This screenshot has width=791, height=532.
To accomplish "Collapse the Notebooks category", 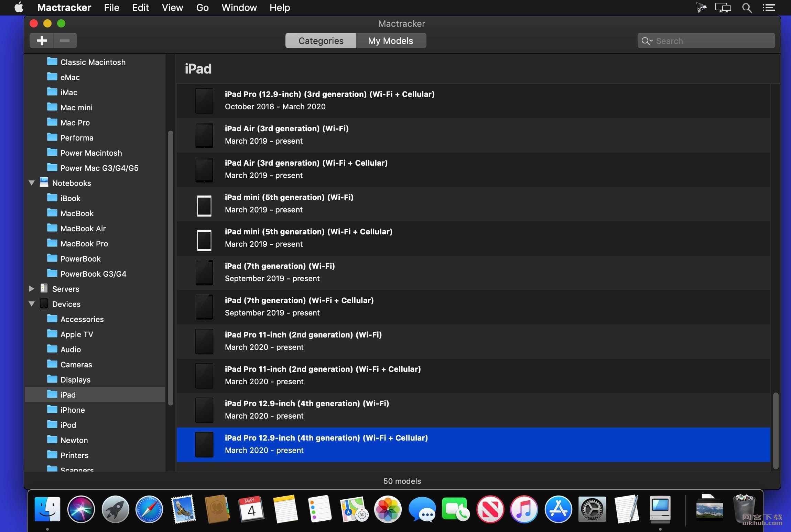I will (32, 183).
